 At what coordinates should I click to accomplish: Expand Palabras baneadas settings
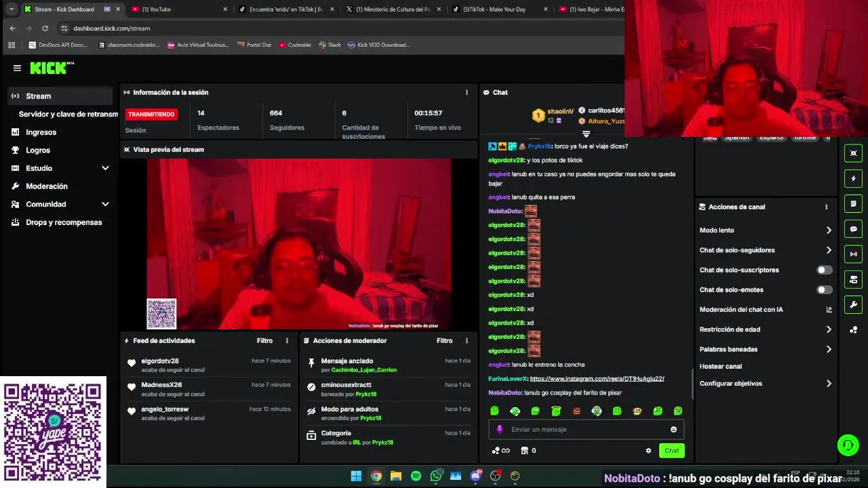tap(829, 350)
